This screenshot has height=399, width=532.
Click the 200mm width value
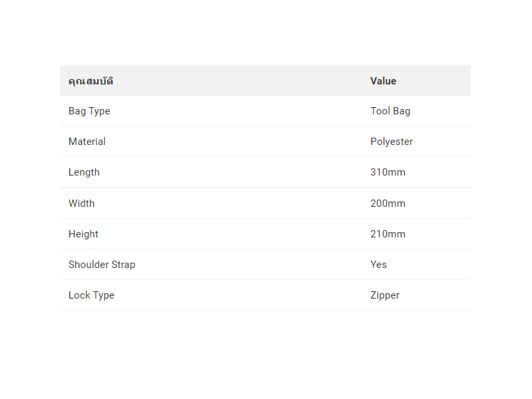coord(388,203)
